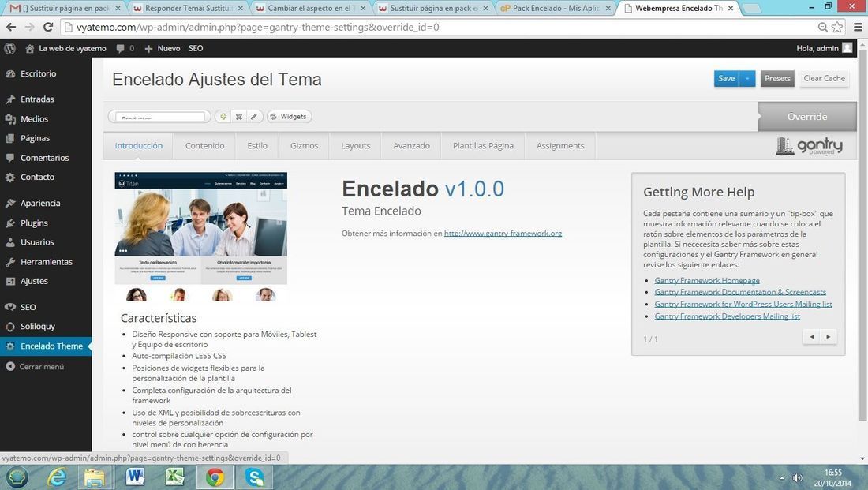Screen dimensions: 868x490
Task: Click the add override plus icon
Action: (223, 117)
